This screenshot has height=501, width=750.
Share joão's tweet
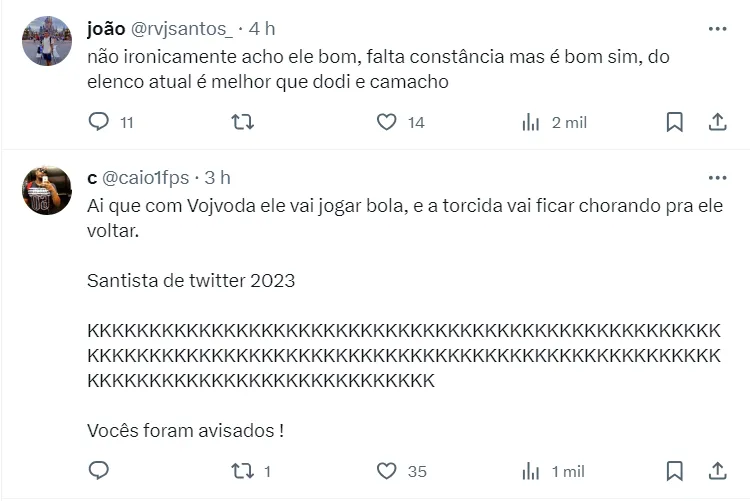(716, 122)
